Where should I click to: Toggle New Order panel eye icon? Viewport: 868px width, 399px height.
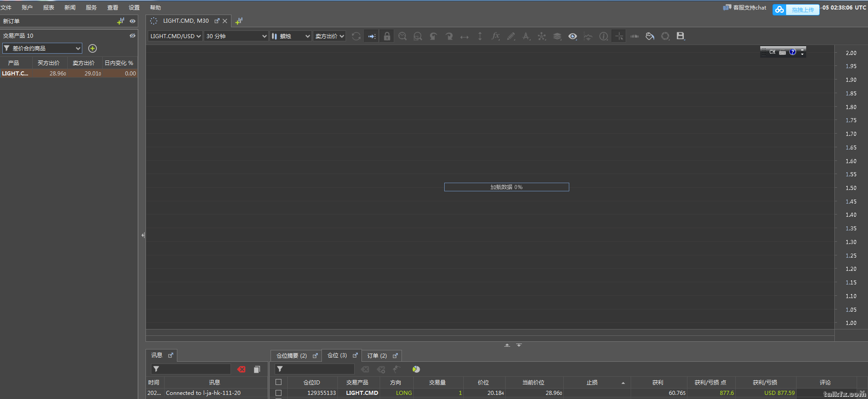pos(132,21)
